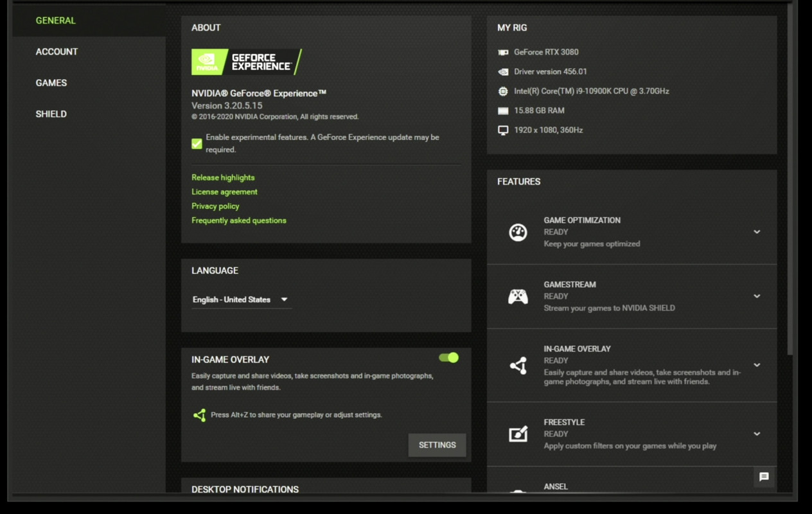812x514 pixels.
Task: Open the License agreement link
Action: point(224,191)
